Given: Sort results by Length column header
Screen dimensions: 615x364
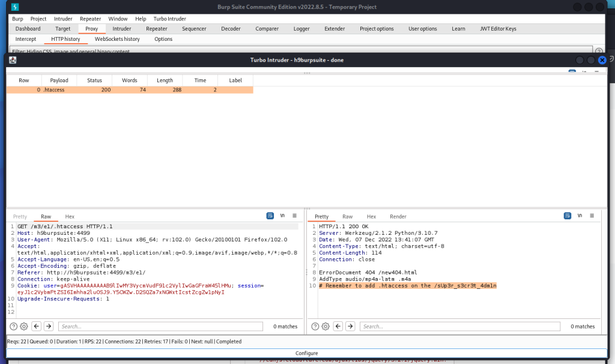Looking at the screenshot, I should click(x=165, y=80).
